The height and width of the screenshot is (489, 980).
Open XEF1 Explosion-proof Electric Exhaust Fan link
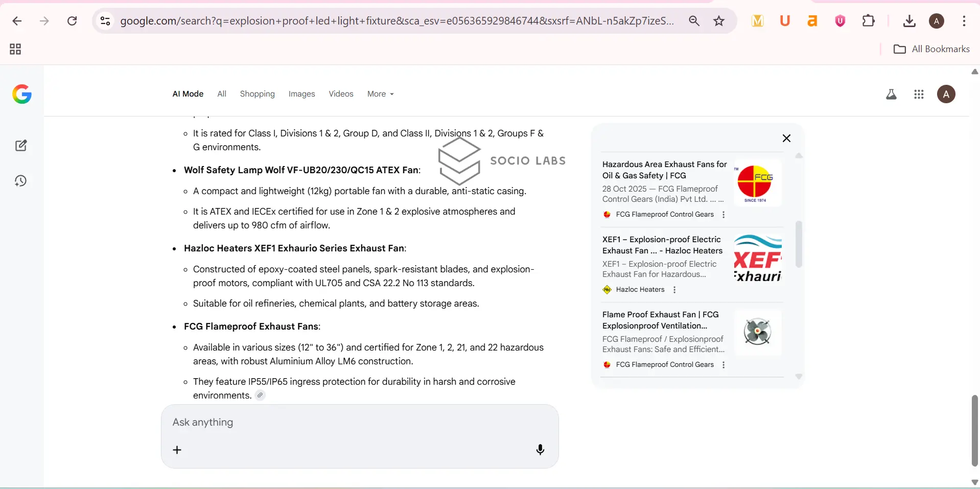662,245
